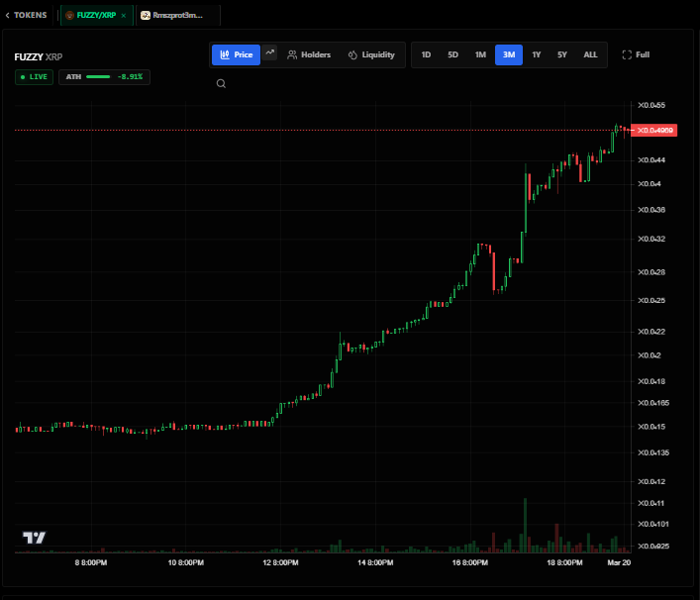Screen dimensions: 700x600
Task: Click the expand-brackets icon beside Full
Action: tap(627, 54)
